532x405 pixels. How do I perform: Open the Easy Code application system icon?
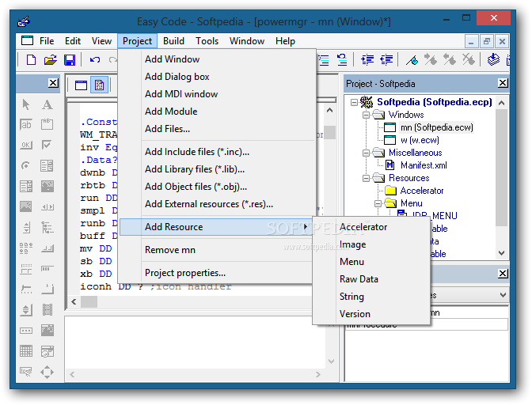(24, 21)
